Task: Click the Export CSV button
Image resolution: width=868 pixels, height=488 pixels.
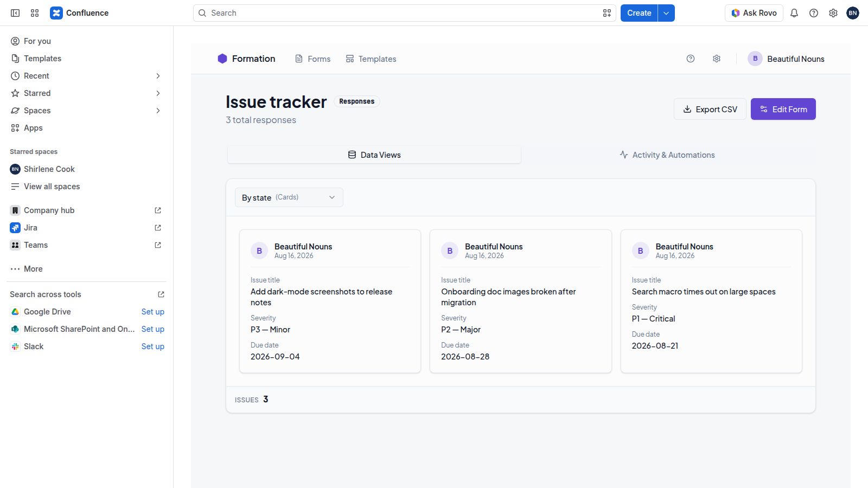Action: point(710,109)
